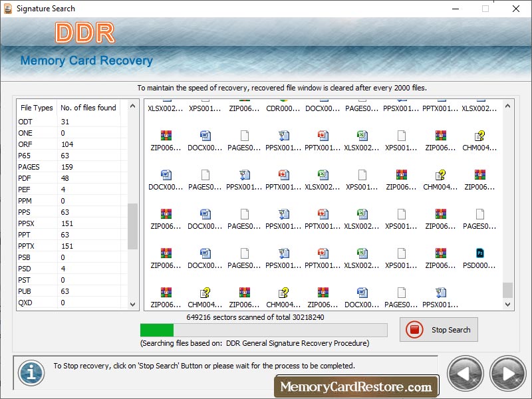The height and width of the screenshot is (399, 532).
Task: Select DOCX00 icon starting the DOCX row
Action: pos(166,175)
